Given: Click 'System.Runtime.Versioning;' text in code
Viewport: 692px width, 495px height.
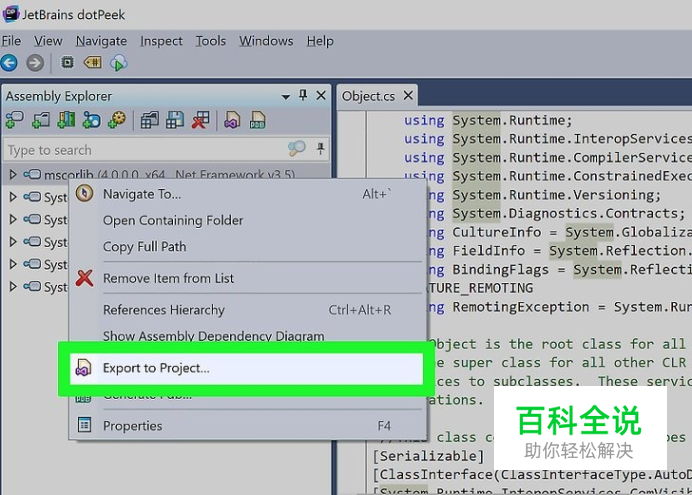Looking at the screenshot, I should pyautogui.click(x=557, y=195).
